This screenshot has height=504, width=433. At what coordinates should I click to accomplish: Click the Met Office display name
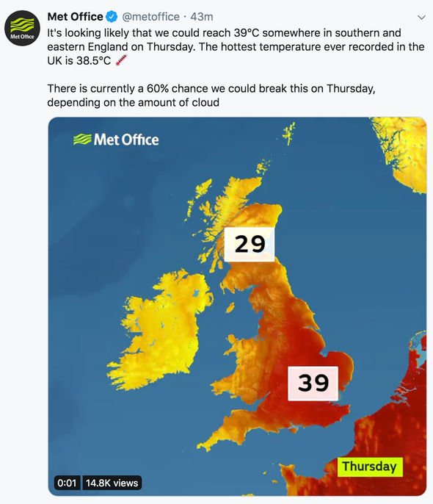75,17
